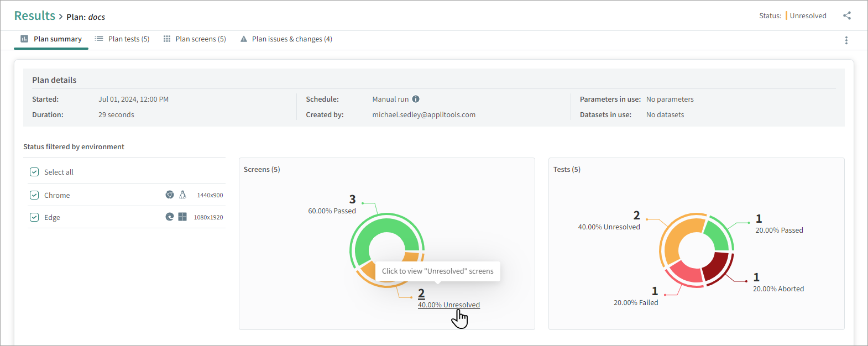Open the three-dot more options menu
Screen dimensions: 868x346
[846, 40]
